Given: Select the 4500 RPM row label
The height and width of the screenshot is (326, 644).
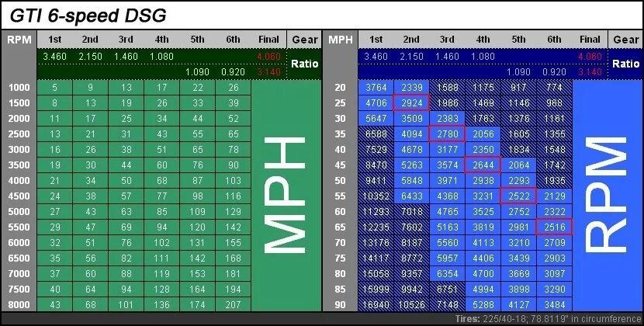Looking at the screenshot, I should (x=19, y=196).
